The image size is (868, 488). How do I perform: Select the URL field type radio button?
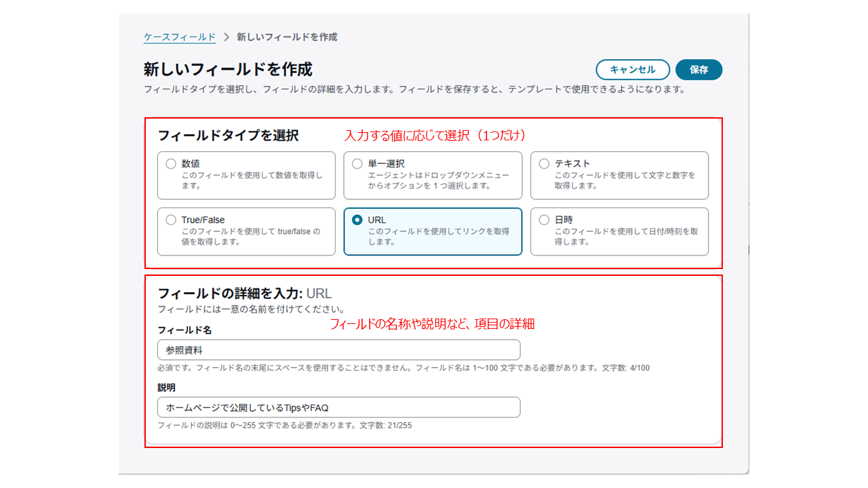[357, 220]
